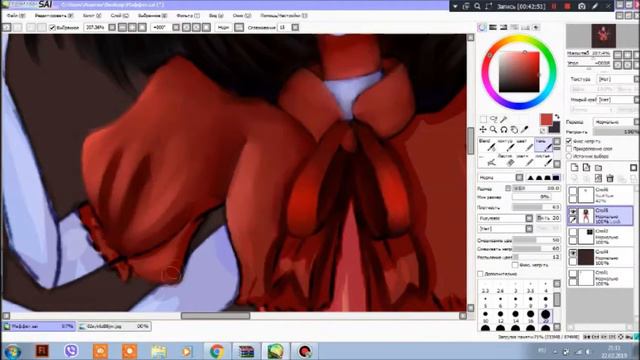Choose the highlighted brush in the tool tray
This screenshot has height=360, width=640.
point(544,145)
